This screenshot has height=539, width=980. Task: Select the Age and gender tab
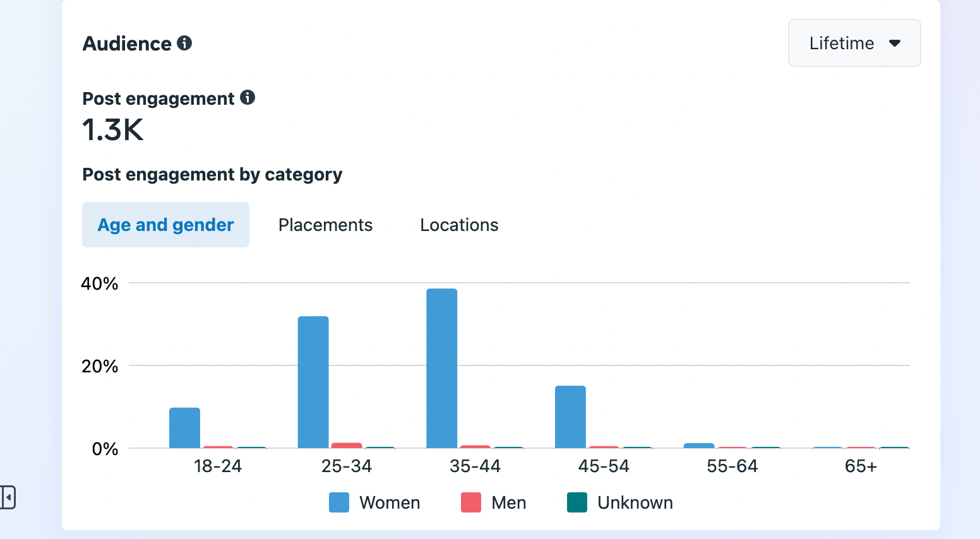[165, 225]
